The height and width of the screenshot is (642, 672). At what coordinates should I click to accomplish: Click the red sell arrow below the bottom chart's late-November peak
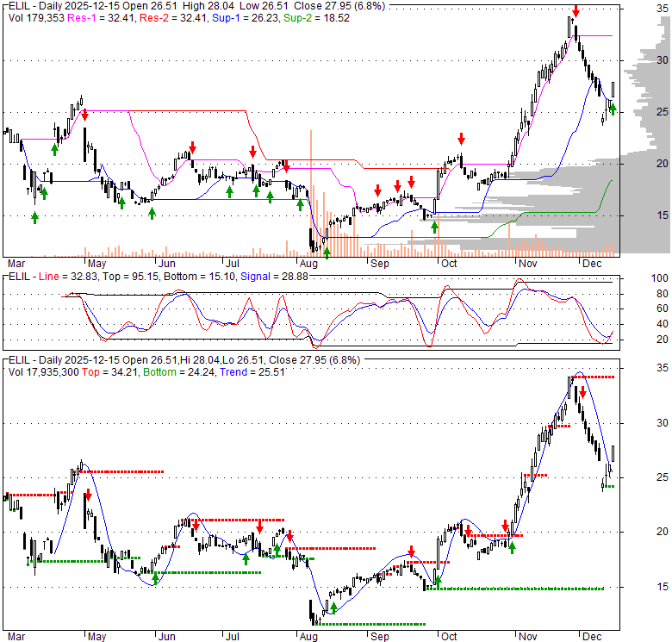click(x=582, y=392)
